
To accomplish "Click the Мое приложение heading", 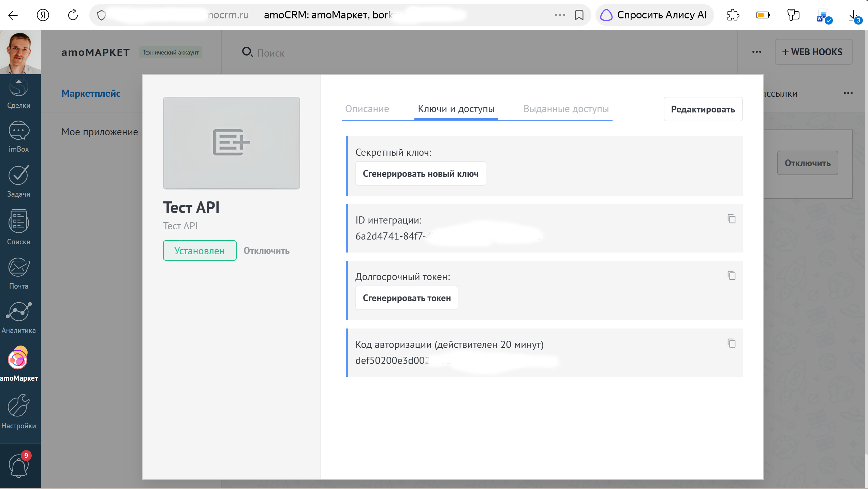I will point(100,132).
